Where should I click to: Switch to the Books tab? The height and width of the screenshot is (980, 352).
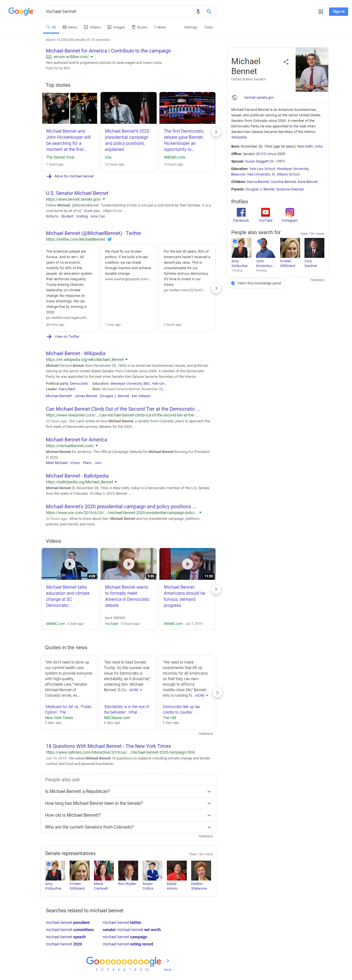(x=140, y=27)
